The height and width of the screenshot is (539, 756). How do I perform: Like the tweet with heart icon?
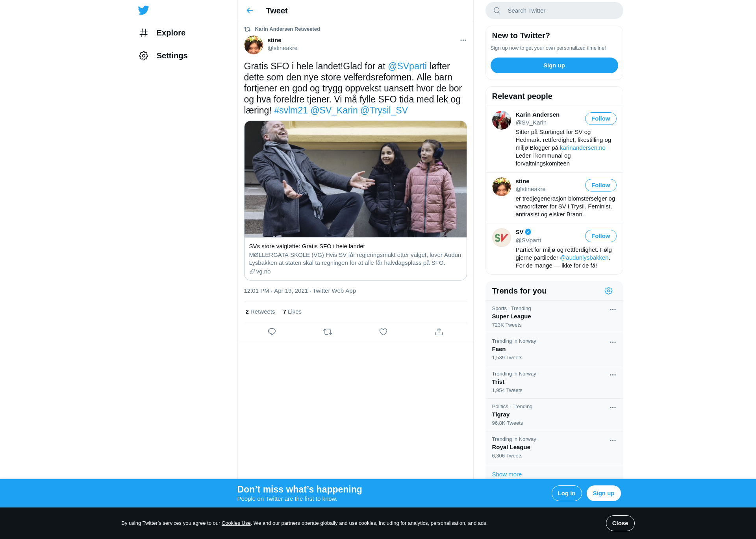point(383,332)
